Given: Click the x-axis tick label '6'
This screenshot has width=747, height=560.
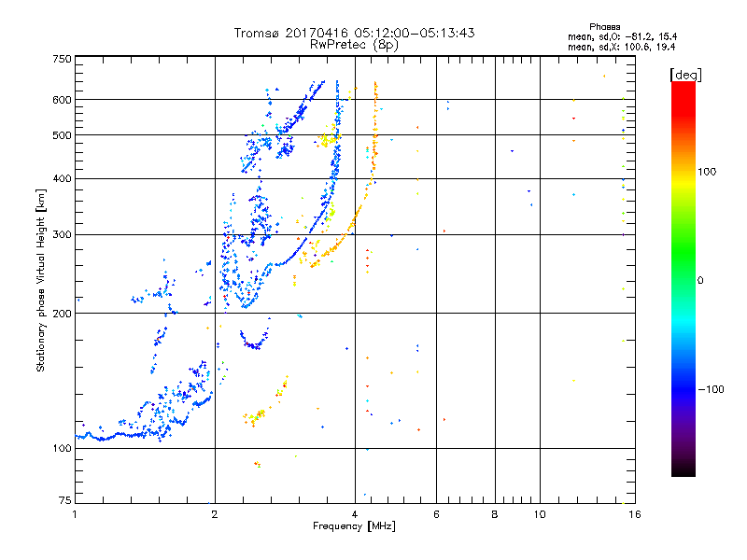Looking at the screenshot, I should point(436,514).
